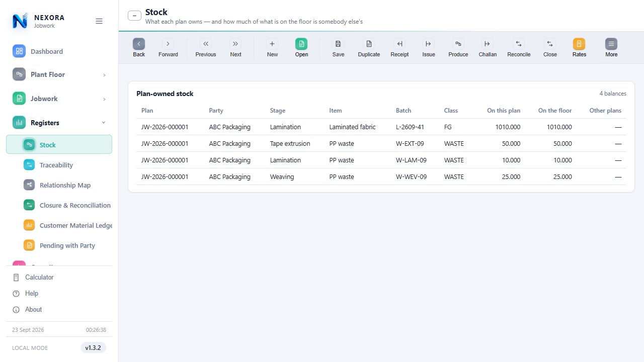Click the Issue toolbar icon
This screenshot has height=362, width=644.
click(429, 44)
